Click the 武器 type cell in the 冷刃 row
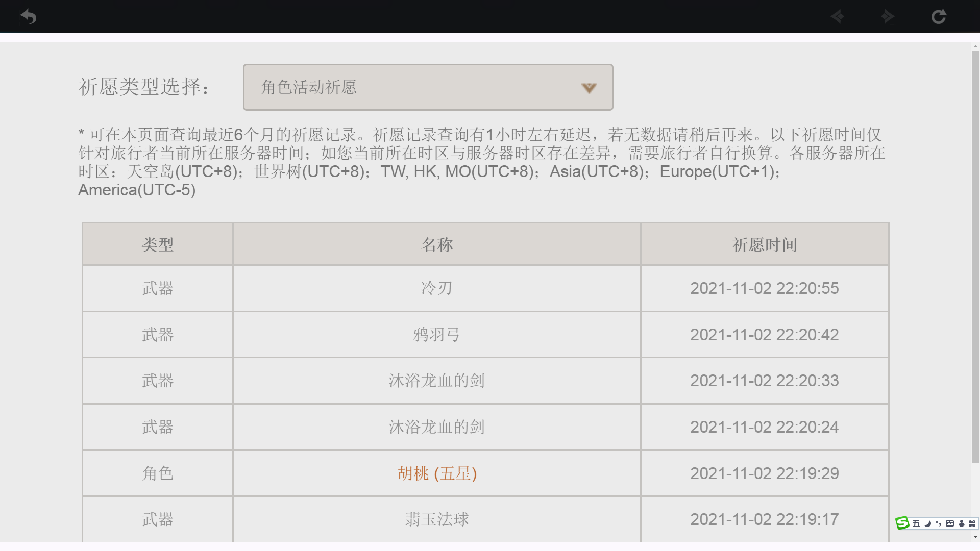The height and width of the screenshot is (551, 980). [x=158, y=288]
